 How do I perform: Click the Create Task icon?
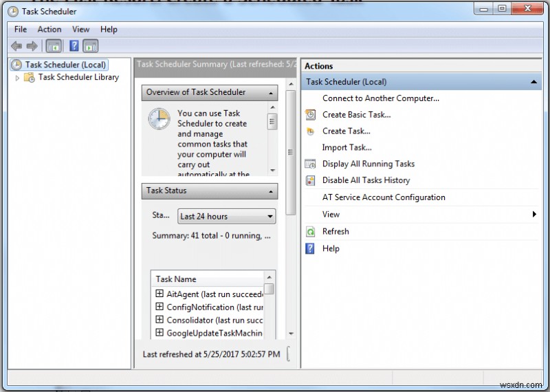pos(311,131)
